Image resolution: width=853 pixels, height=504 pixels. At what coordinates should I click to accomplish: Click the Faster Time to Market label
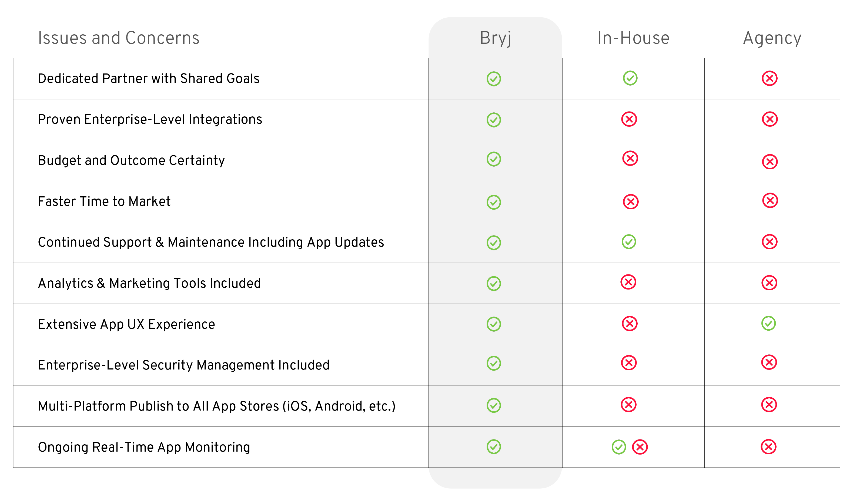104,201
